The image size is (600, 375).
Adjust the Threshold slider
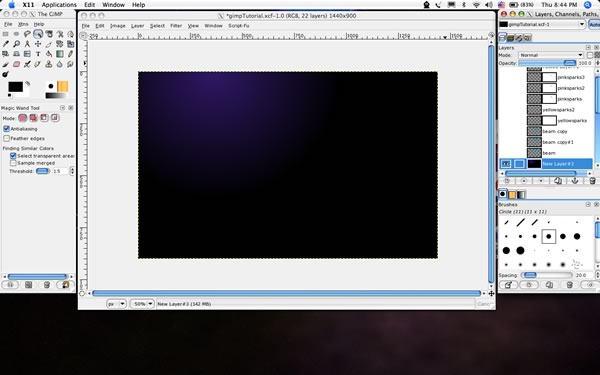tap(43, 171)
